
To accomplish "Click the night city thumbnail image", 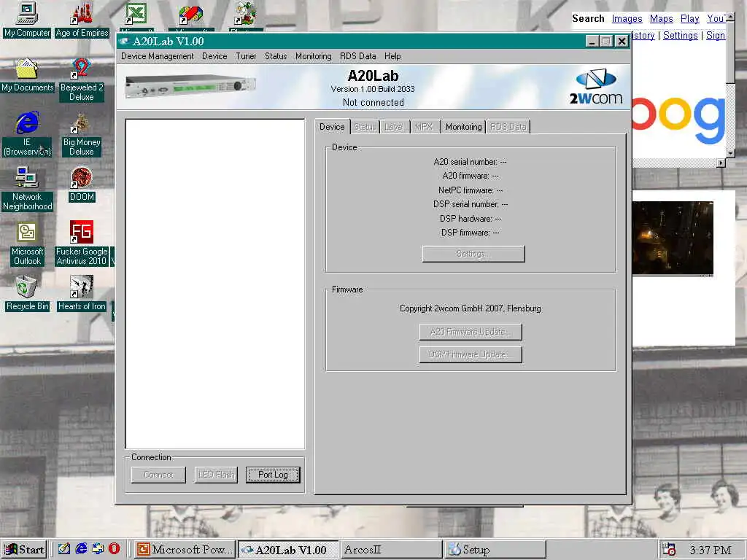I will tap(672, 238).
